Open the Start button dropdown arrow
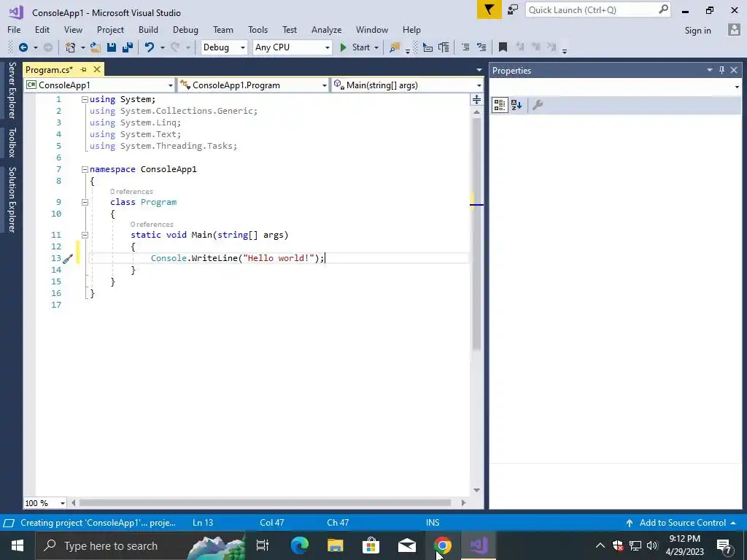747x560 pixels. 376,47
